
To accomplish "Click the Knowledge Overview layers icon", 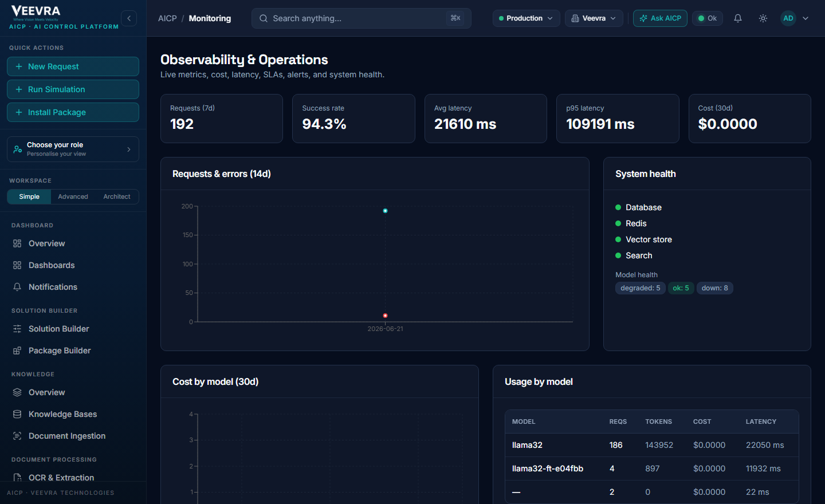I will (17, 392).
